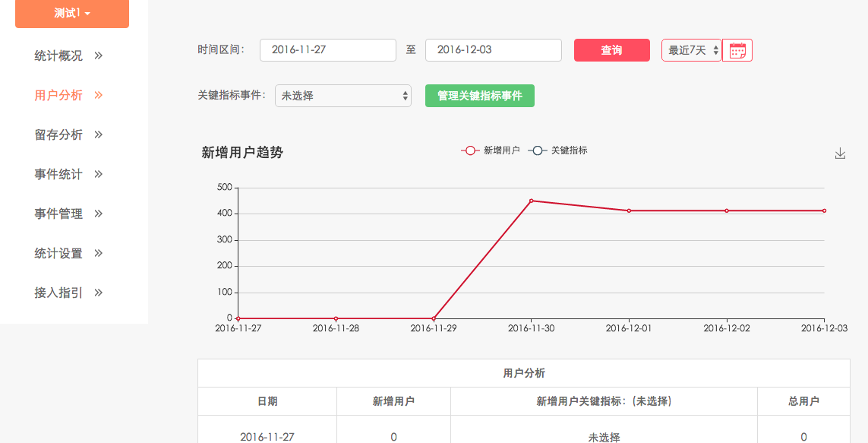Download the chart using the download icon

pos(840,153)
